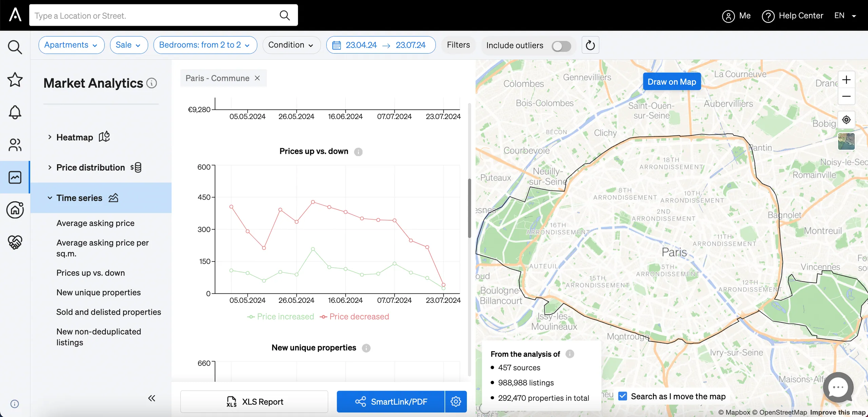Open the handshake partners sidebar icon
This screenshot has width=868, height=417.
15,242
